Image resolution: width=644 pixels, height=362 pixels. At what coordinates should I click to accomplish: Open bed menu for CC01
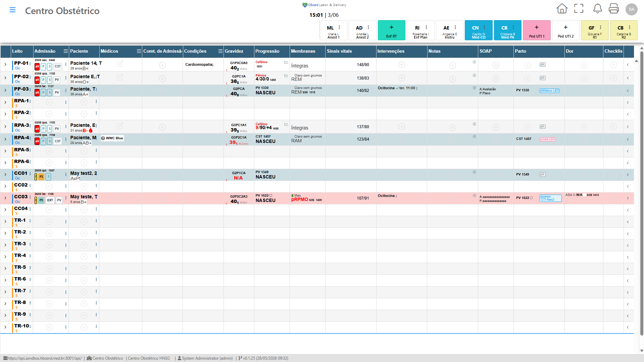[x=30, y=174]
